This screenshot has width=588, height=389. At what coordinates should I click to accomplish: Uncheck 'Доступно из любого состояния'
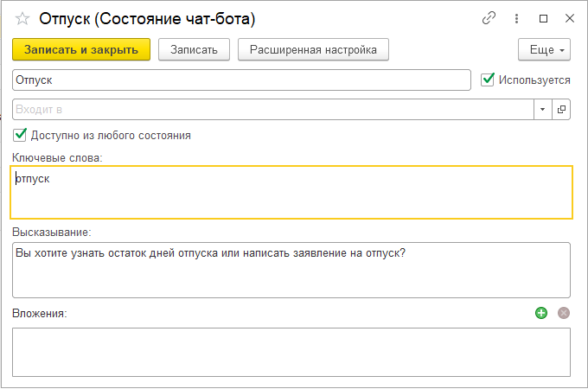tap(20, 135)
